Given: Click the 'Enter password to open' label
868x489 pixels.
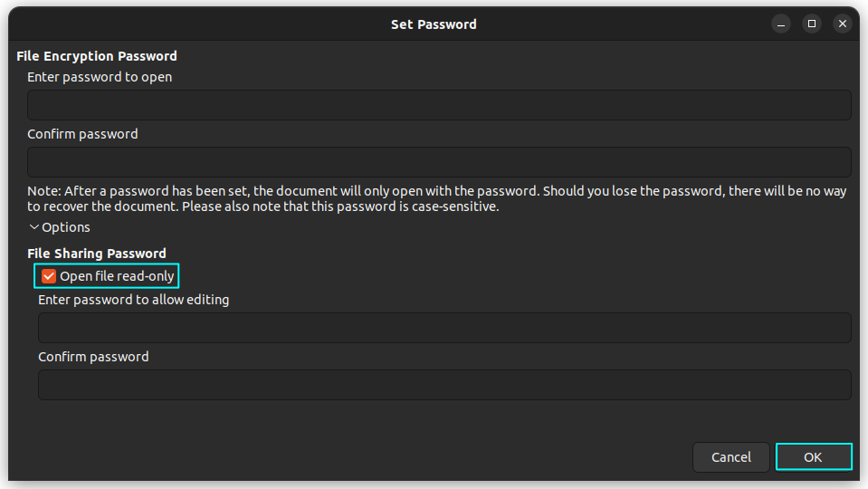Looking at the screenshot, I should pyautogui.click(x=100, y=77).
